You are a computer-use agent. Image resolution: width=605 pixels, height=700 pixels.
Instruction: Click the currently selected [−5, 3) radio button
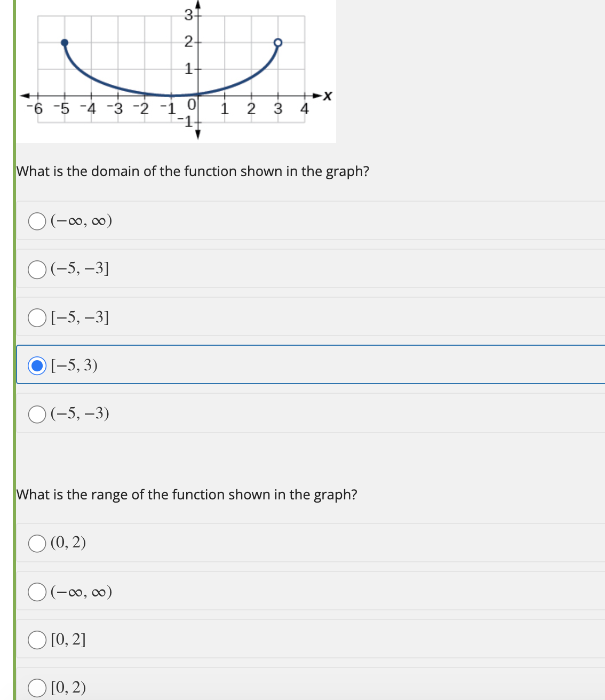pos(37,366)
